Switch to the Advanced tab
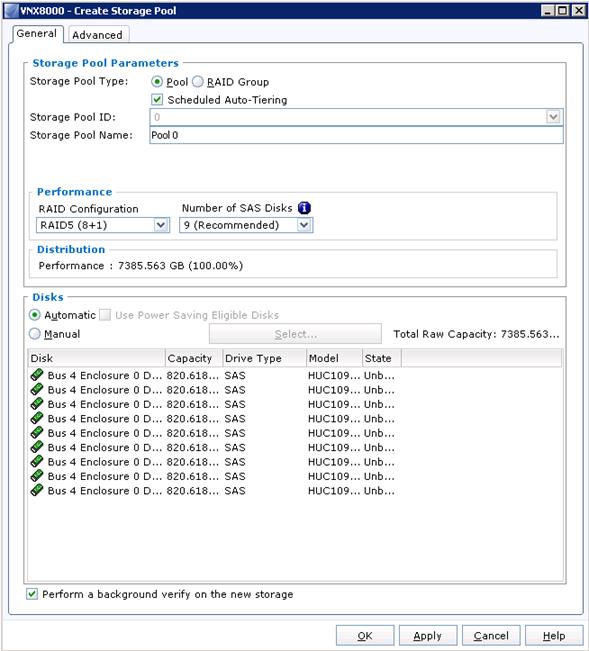589x651 pixels. [x=98, y=35]
